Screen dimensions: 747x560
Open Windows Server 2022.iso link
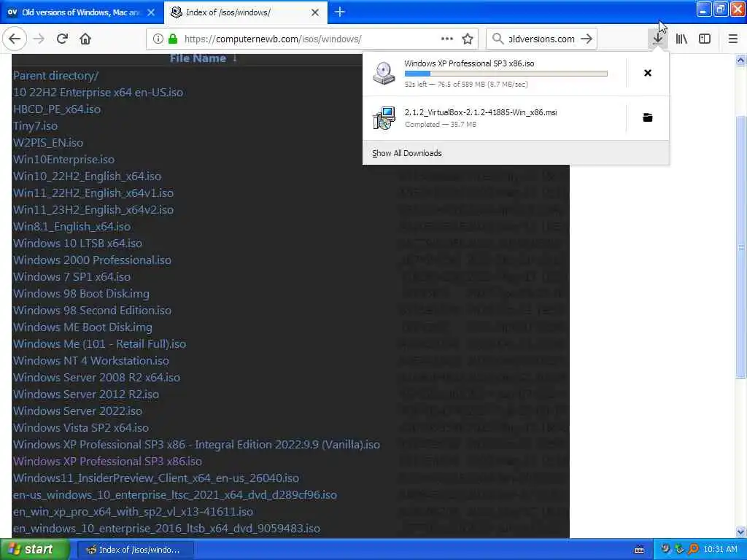point(77,411)
